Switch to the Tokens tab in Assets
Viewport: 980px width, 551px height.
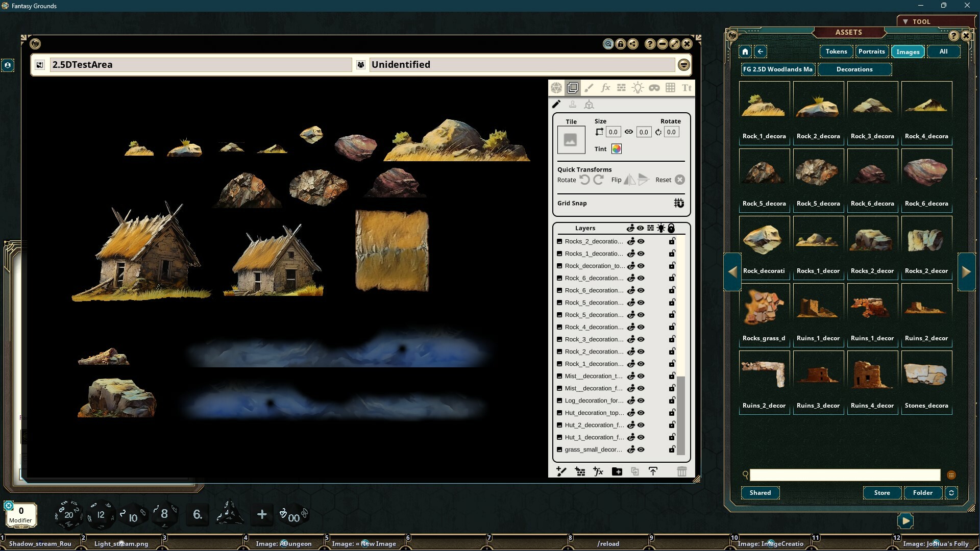835,51
